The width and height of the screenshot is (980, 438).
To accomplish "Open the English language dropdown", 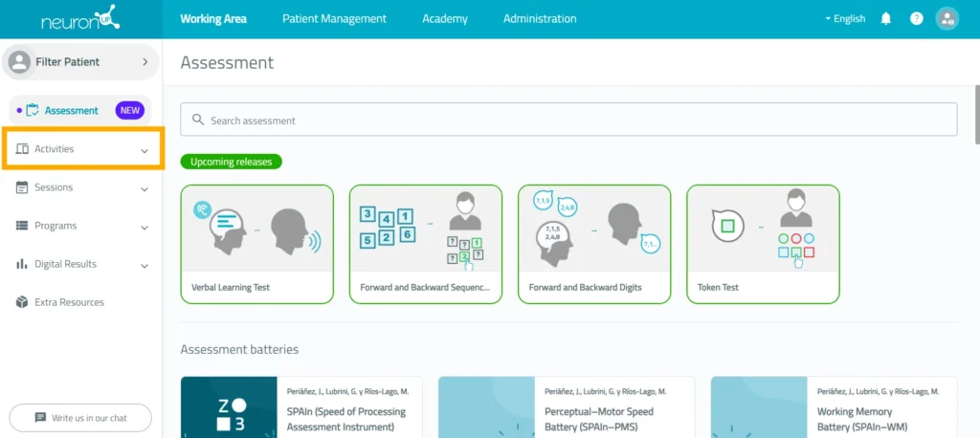I will click(x=845, y=19).
